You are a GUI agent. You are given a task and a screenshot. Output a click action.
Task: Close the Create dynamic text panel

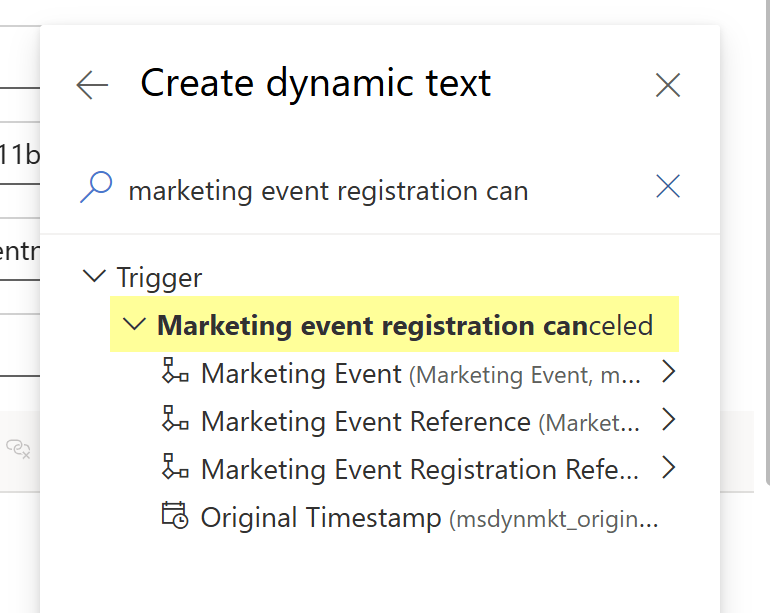[668, 85]
